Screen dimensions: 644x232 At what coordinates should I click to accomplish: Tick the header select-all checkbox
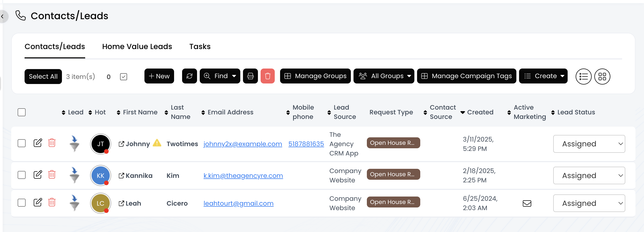pos(22,112)
